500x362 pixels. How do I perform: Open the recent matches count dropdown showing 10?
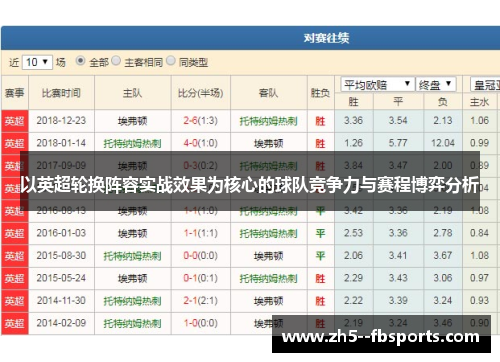coord(37,62)
